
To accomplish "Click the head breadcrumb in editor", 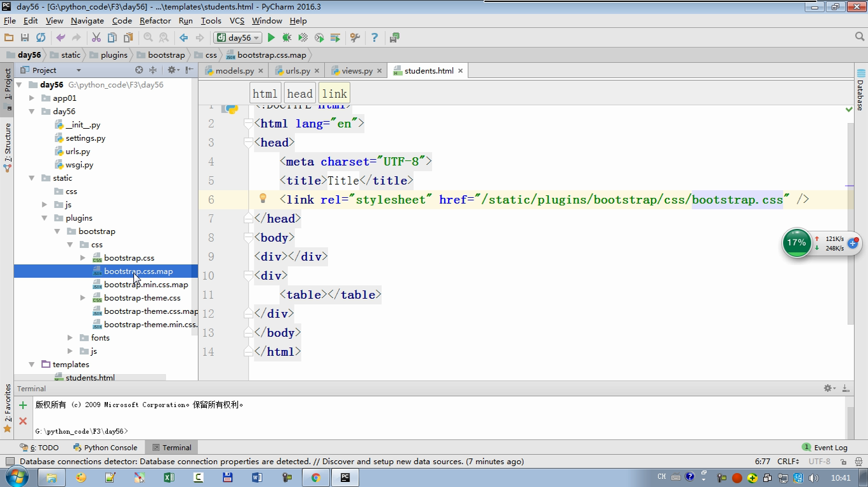I will (x=299, y=94).
